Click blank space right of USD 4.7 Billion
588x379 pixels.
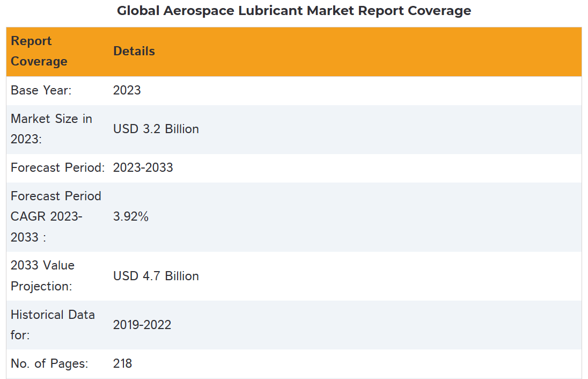(x=376, y=276)
